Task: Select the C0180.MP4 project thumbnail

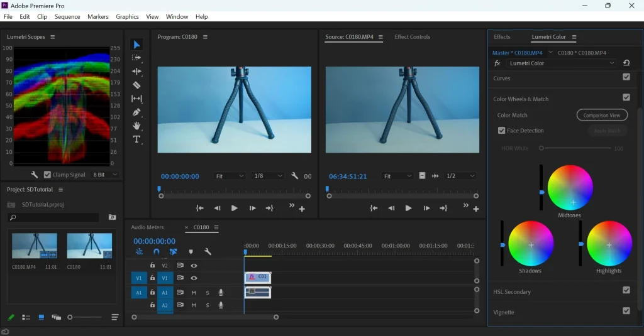Action: point(35,246)
